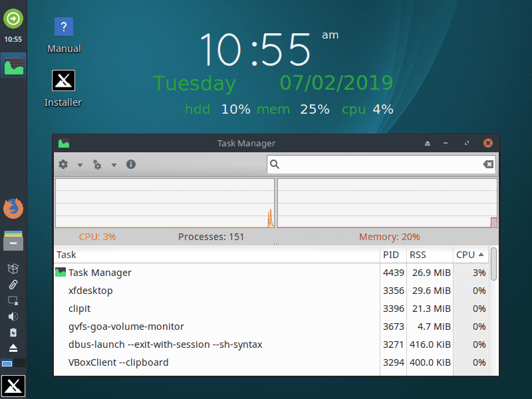
Task: Open the Manual desktop shortcut
Action: click(63, 27)
